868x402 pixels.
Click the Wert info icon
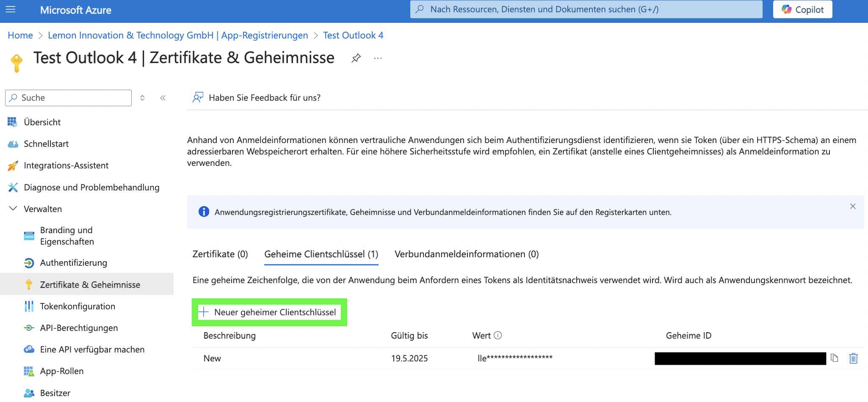(498, 335)
